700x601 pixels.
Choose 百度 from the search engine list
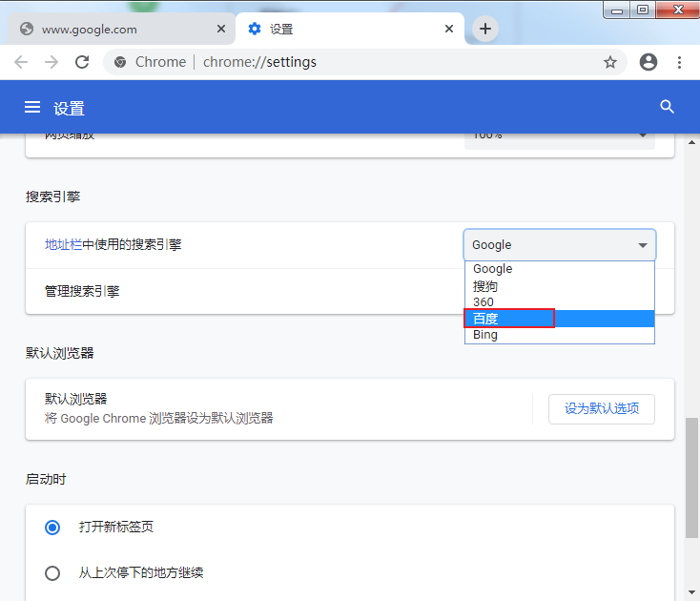pos(560,319)
